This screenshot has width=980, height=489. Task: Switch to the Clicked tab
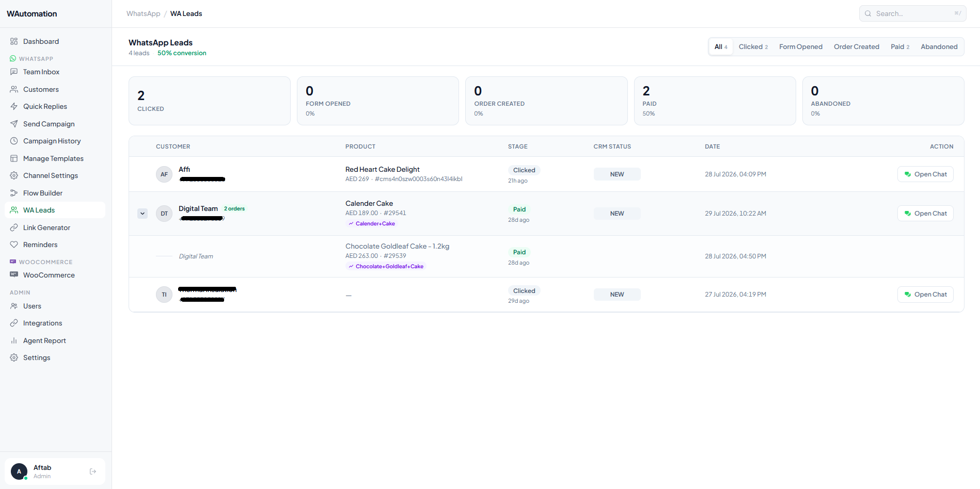(753, 47)
